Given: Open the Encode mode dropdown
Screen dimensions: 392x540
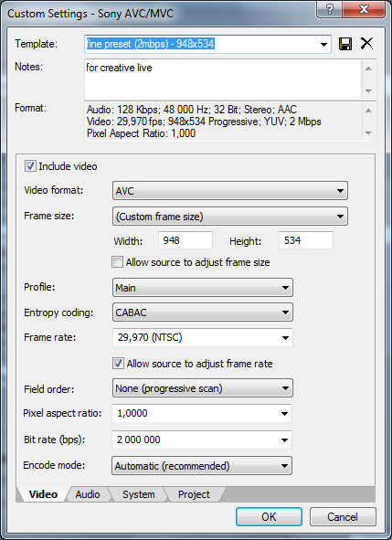Looking at the screenshot, I should (x=202, y=466).
